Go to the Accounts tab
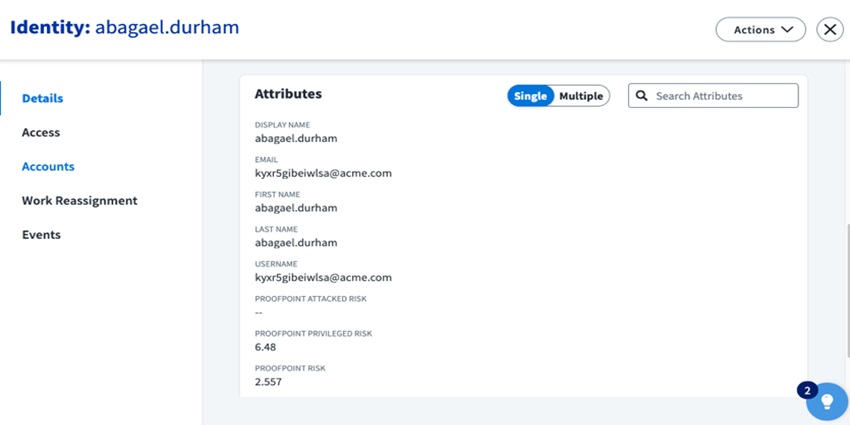The width and height of the screenshot is (850, 425). pyautogui.click(x=48, y=167)
